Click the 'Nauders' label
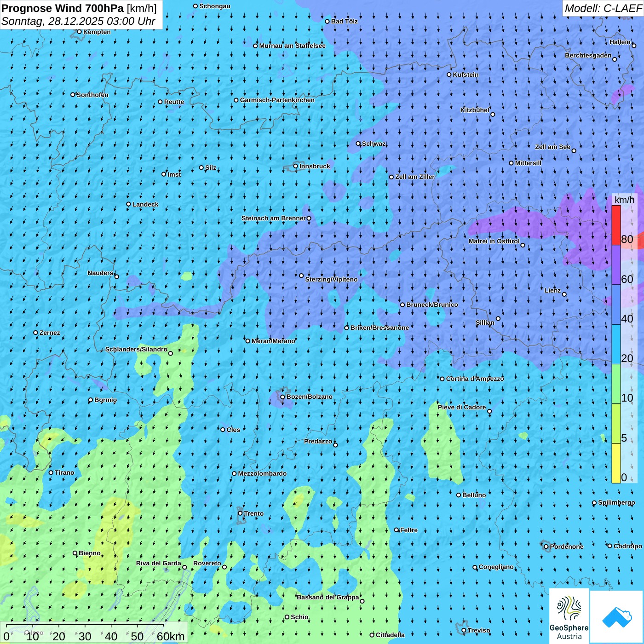 point(100,273)
